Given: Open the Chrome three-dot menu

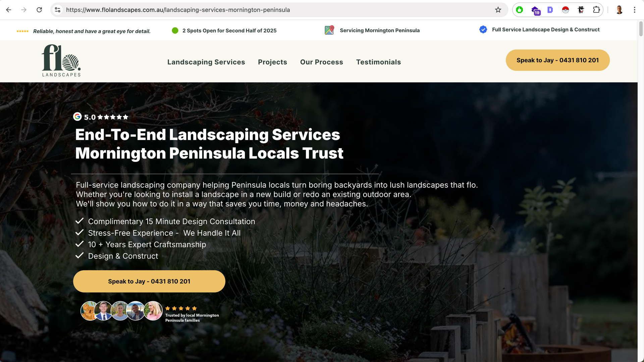Looking at the screenshot, I should (x=635, y=10).
